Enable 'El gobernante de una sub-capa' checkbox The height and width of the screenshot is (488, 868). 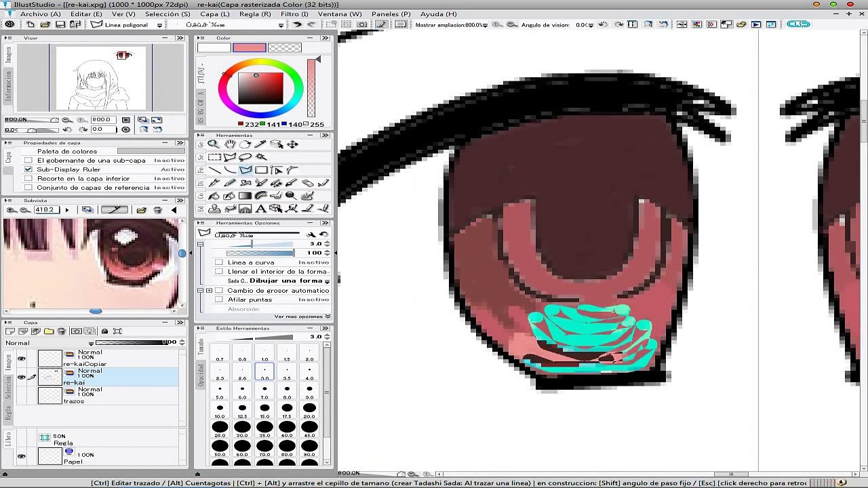[x=28, y=161]
